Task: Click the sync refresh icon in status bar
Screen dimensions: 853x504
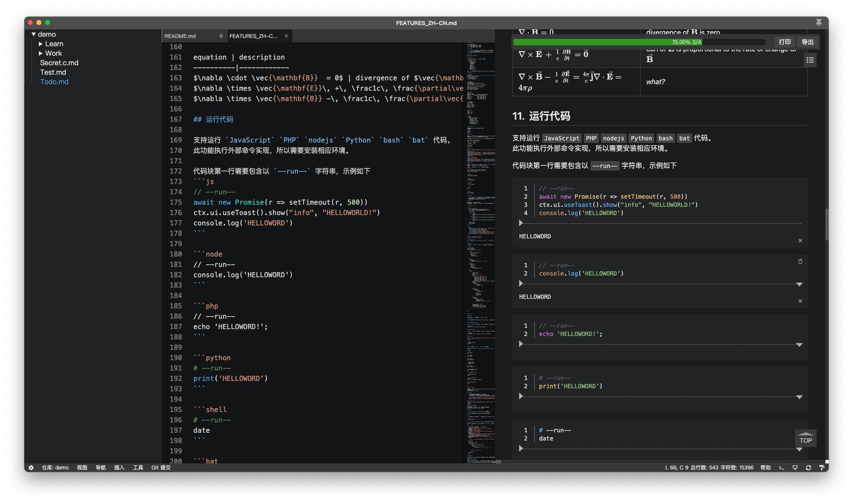Action: (x=808, y=468)
